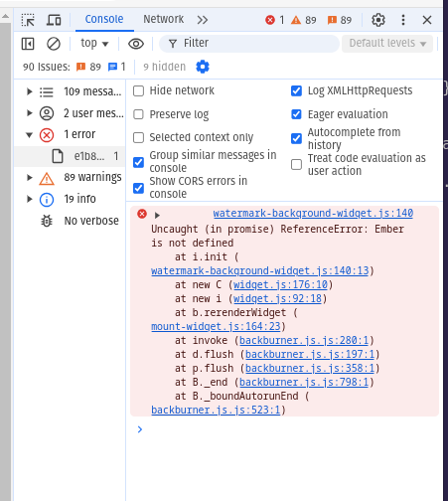Expand the 109 messages group

(29, 91)
